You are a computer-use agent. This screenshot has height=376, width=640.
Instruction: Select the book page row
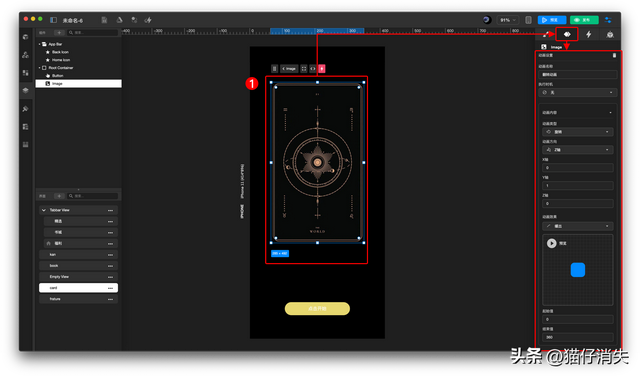pos(78,266)
